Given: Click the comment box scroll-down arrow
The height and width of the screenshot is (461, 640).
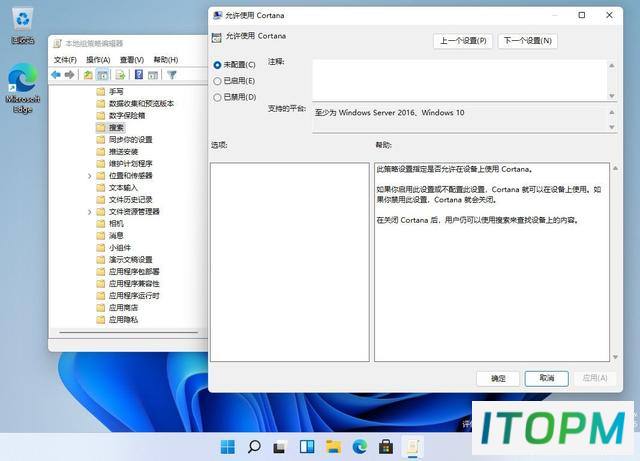Looking at the screenshot, I should (x=611, y=96).
